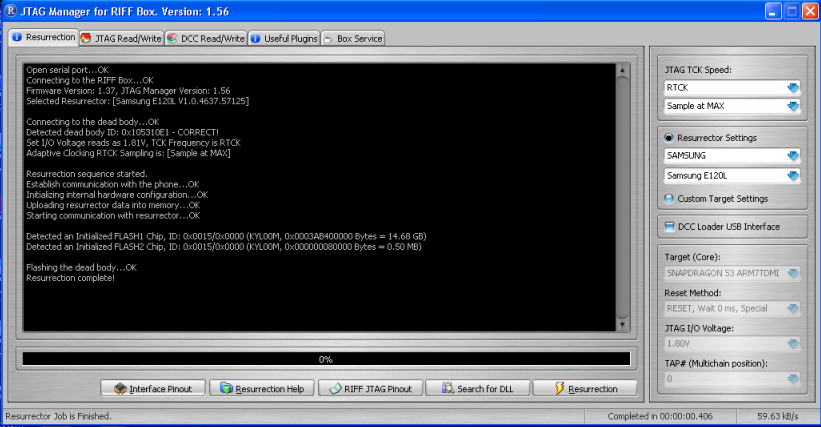821x427 pixels.
Task: Click the Interface Pinout button
Action: click(153, 389)
